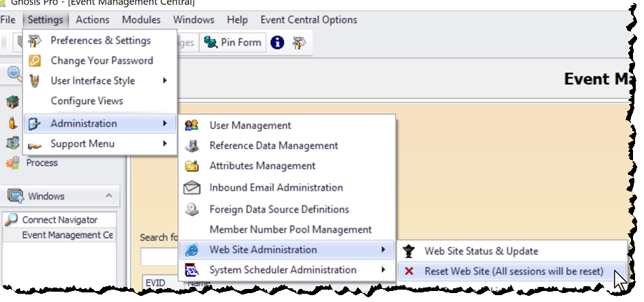This screenshot has width=644, height=302.
Task: Click the Preferences & Settings icon
Action: 34,40
